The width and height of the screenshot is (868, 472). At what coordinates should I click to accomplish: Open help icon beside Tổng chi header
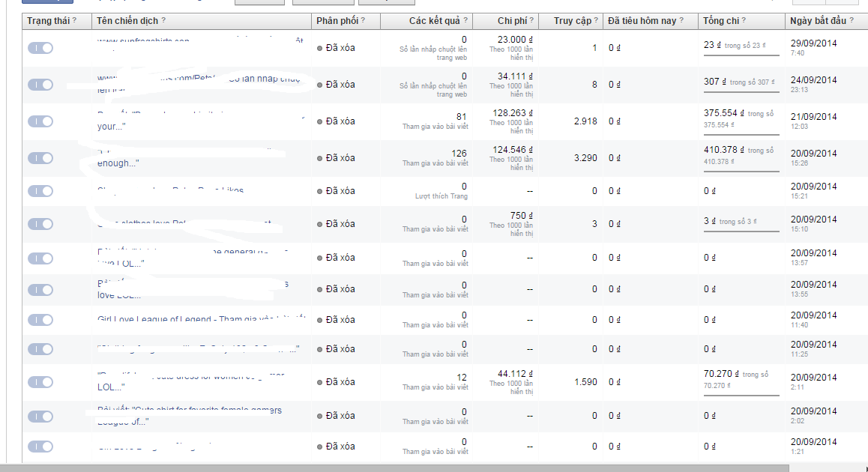(744, 20)
